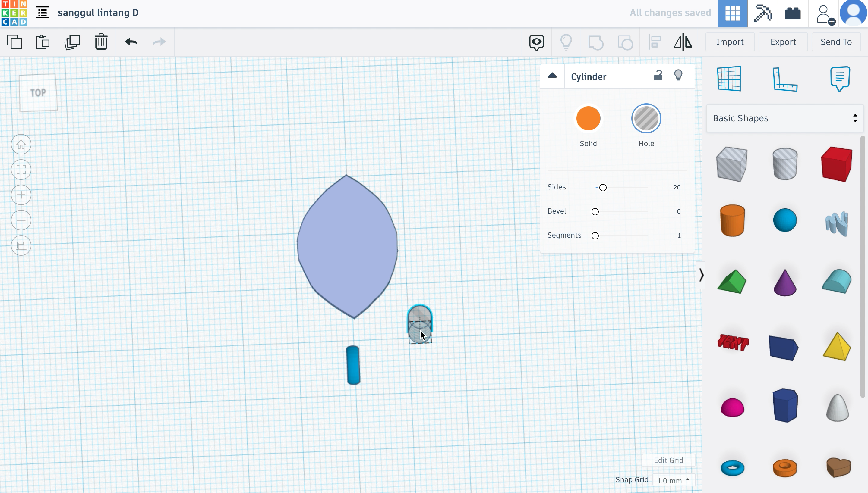Viewport: 868px width, 493px height.
Task: Enable Bevel slider for cylinder
Action: pos(594,211)
